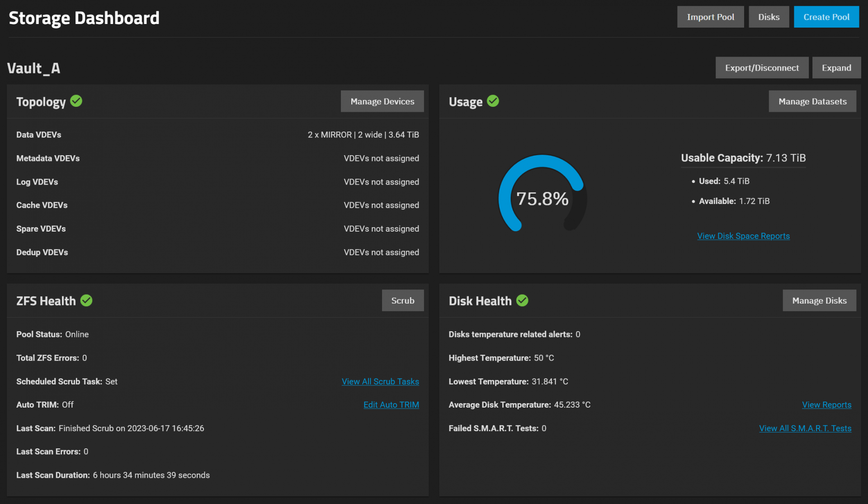
Task: Expand the Vault_A pool
Action: click(836, 67)
